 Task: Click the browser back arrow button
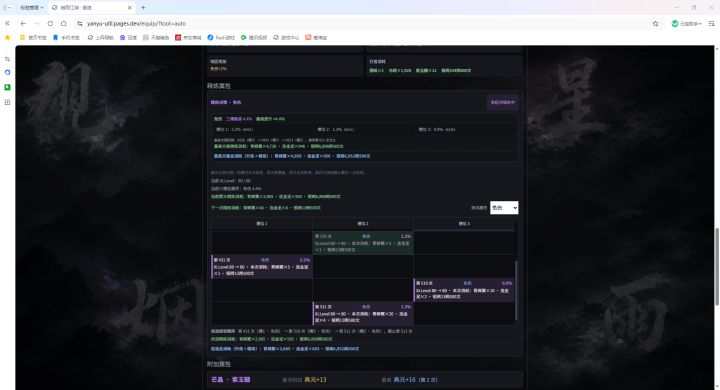(23, 23)
